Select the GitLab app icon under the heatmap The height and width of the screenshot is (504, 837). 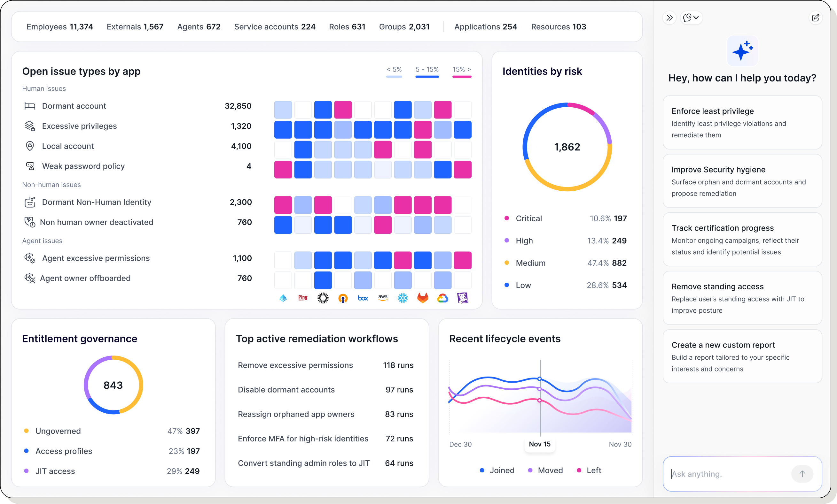point(423,298)
